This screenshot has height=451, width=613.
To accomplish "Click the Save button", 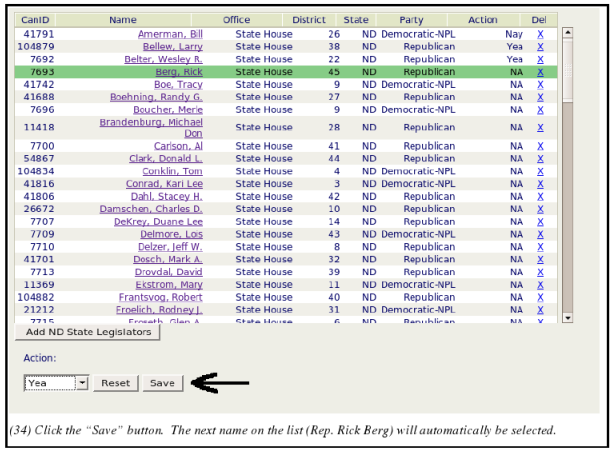I will (162, 383).
